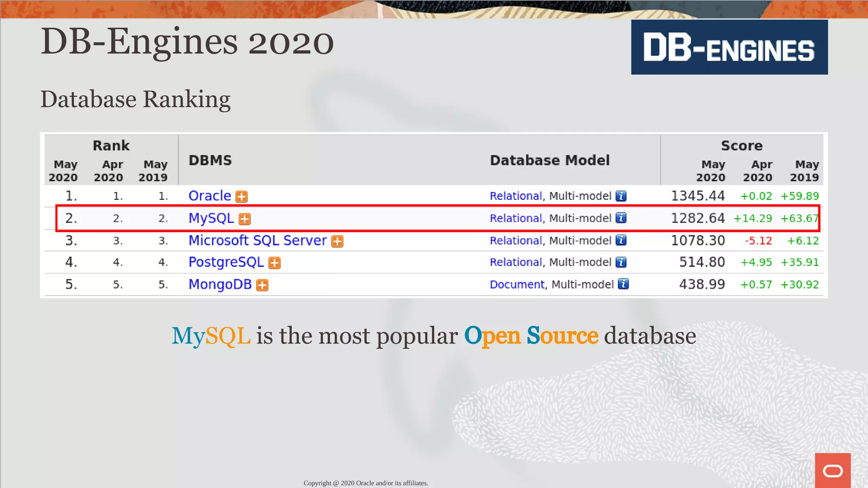Click info icon in Microsoft SQL Server row

[x=621, y=241]
